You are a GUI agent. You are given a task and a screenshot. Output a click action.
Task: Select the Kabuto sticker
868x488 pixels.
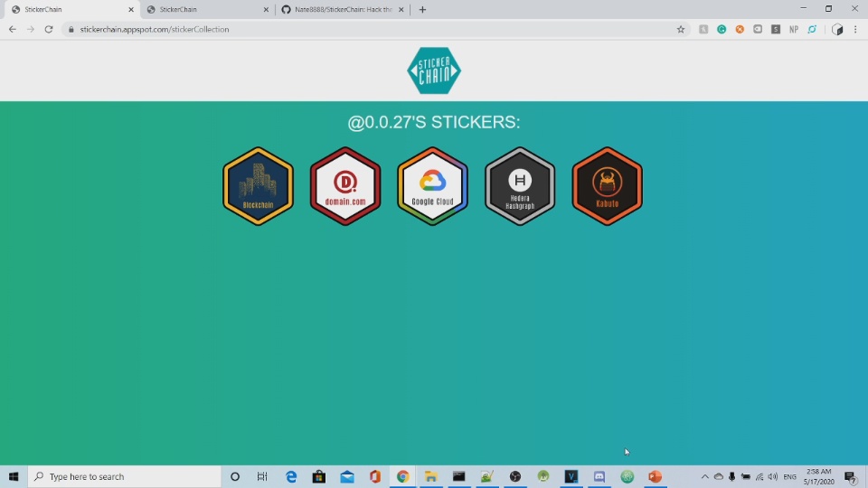coord(608,186)
